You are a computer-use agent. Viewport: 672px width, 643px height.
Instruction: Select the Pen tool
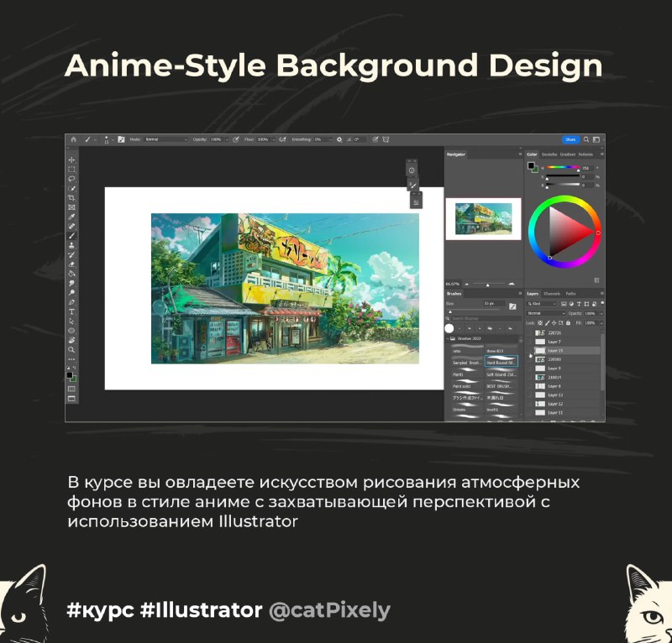pos(71,302)
